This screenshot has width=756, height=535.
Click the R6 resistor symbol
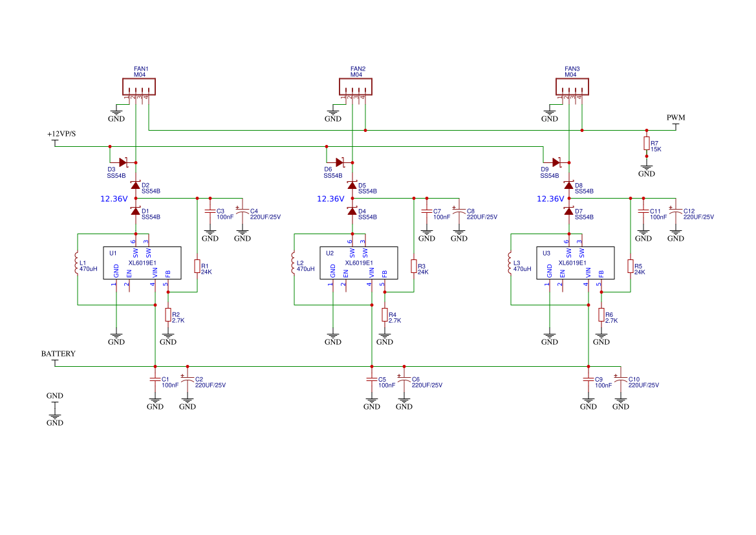coord(601,315)
